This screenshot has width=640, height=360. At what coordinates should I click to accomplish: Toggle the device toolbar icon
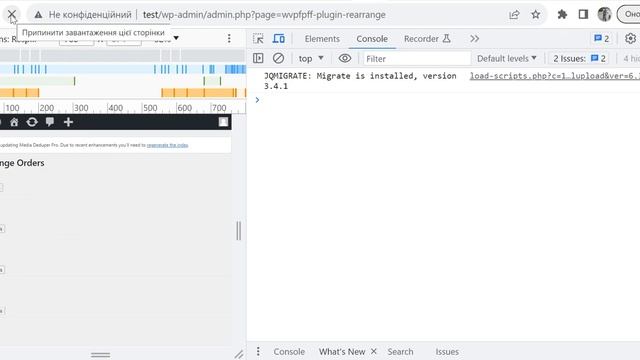279,39
